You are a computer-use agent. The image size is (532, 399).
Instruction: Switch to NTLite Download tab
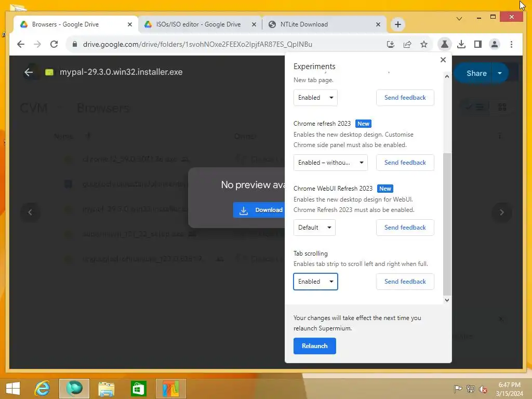coord(324,24)
